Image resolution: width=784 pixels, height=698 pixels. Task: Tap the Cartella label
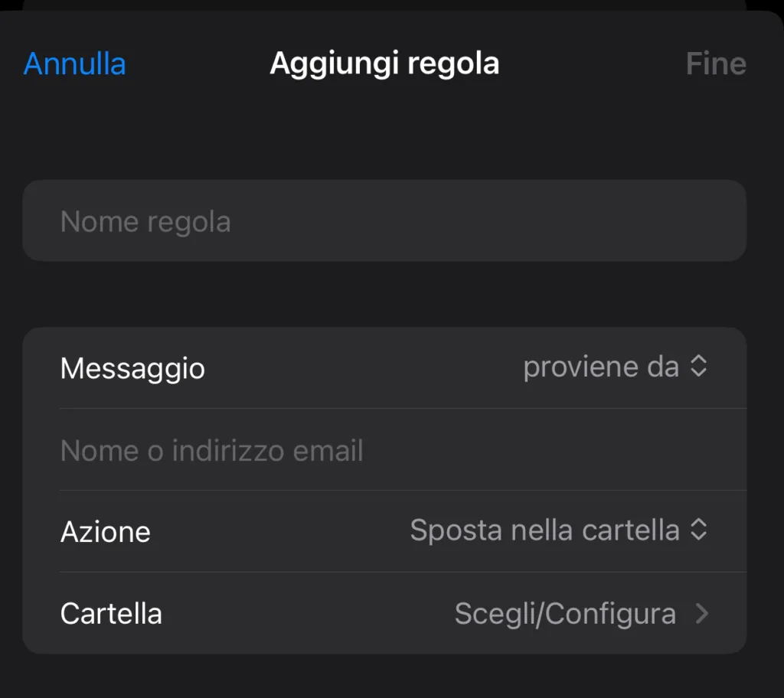[111, 614]
